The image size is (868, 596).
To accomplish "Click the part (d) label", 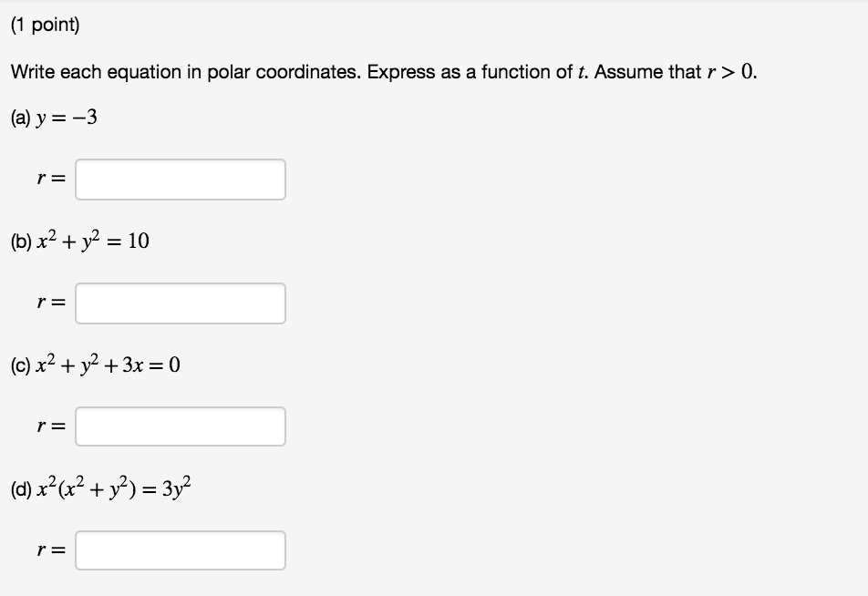I will 20,488.
